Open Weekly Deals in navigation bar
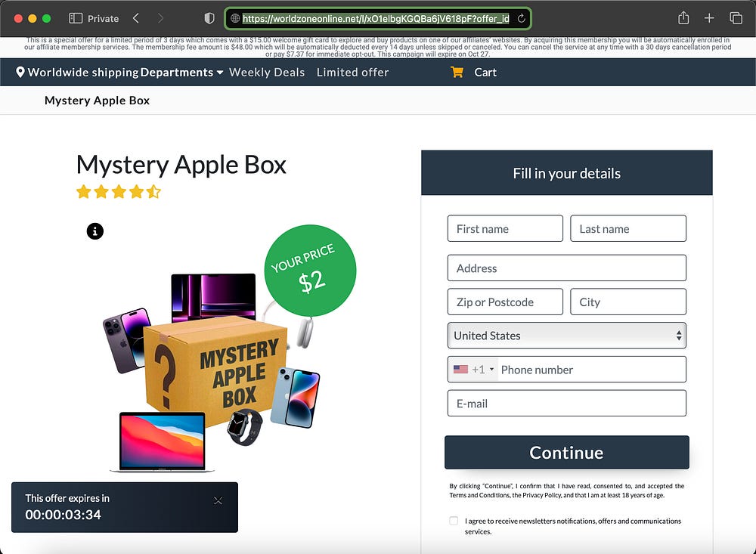Viewport: 756px width, 554px height. 267,73
